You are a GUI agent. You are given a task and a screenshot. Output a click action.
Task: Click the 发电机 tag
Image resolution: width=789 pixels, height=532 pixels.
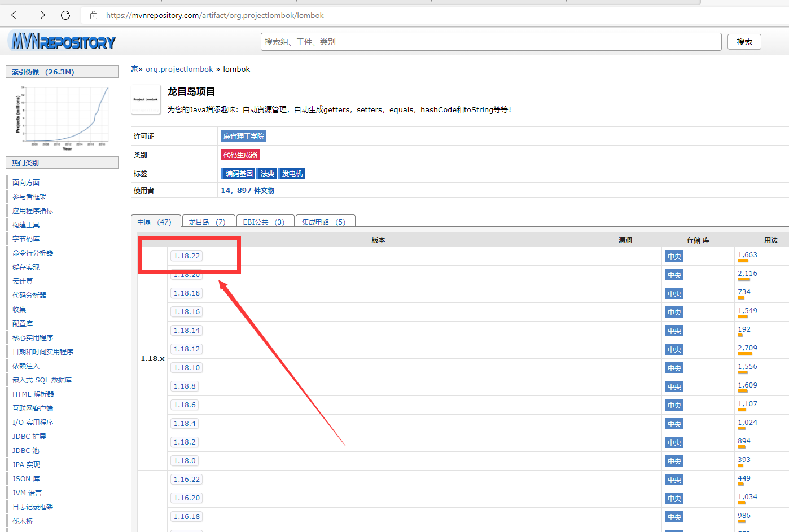(x=292, y=173)
